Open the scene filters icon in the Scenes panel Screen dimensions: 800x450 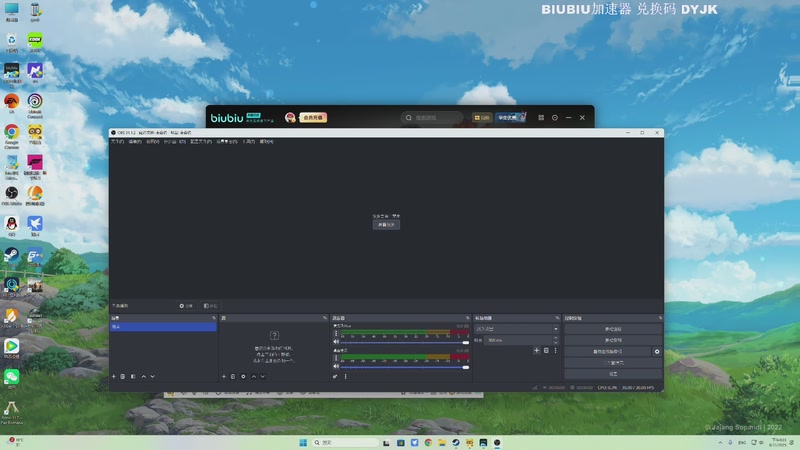tap(133, 377)
